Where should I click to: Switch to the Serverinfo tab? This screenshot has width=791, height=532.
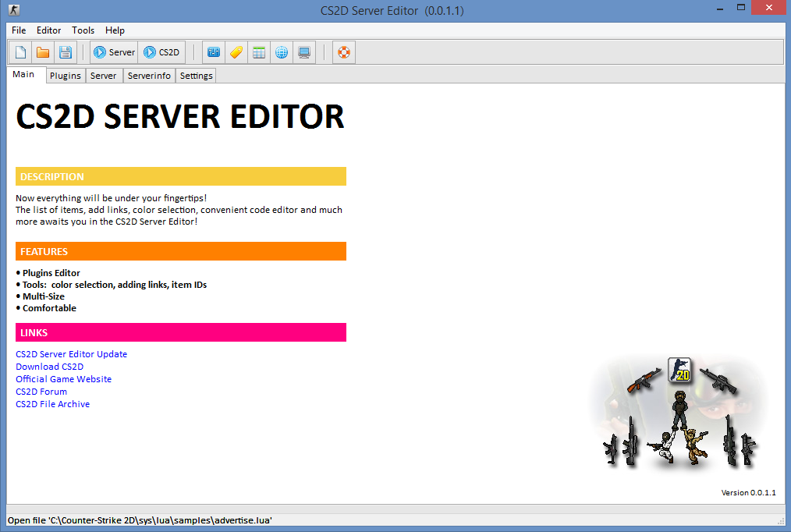tap(149, 76)
